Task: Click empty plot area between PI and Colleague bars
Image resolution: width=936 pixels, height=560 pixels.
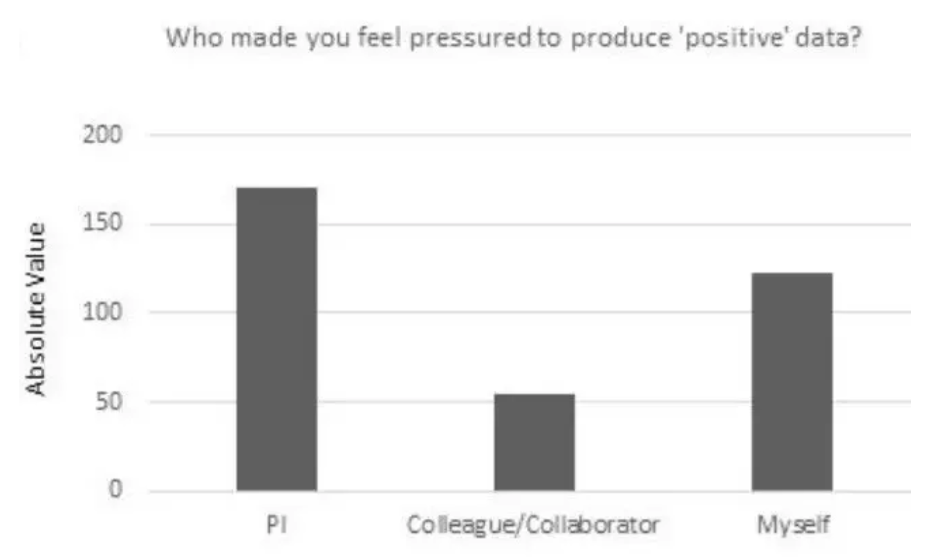Action: 406,311
